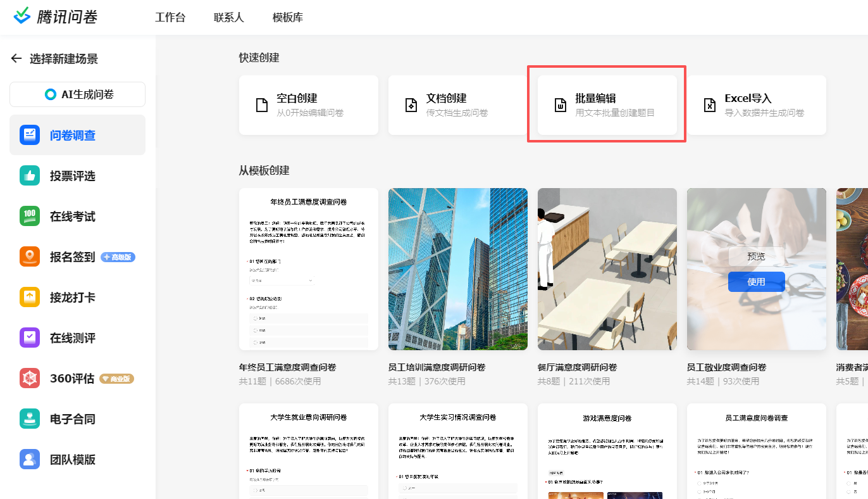This screenshot has width=868, height=499.
Task: Open the 在线考试 score icon
Action: (30, 217)
